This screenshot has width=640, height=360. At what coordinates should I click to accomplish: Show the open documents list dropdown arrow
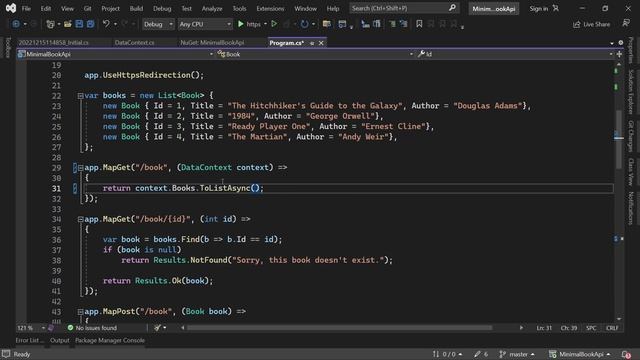pos(612,43)
